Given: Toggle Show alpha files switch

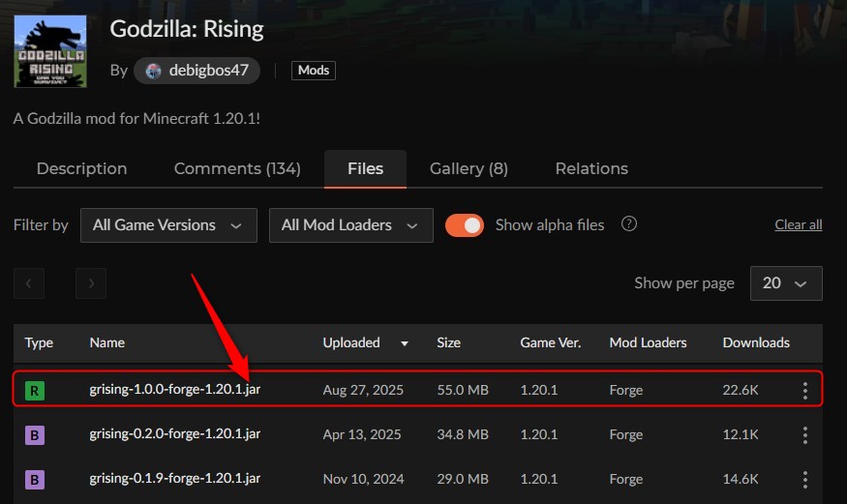Looking at the screenshot, I should [465, 225].
